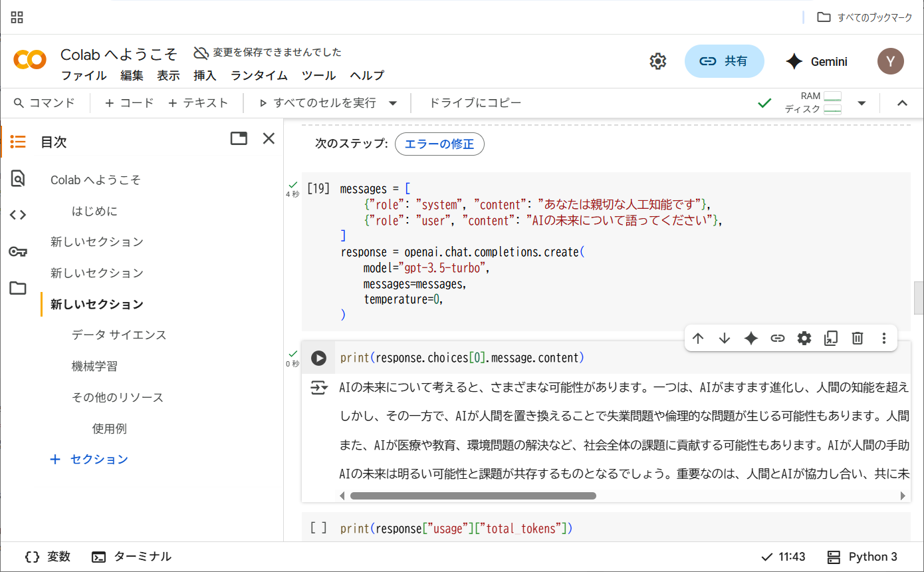Collapse the header with the chevron up arrow

coord(902,103)
